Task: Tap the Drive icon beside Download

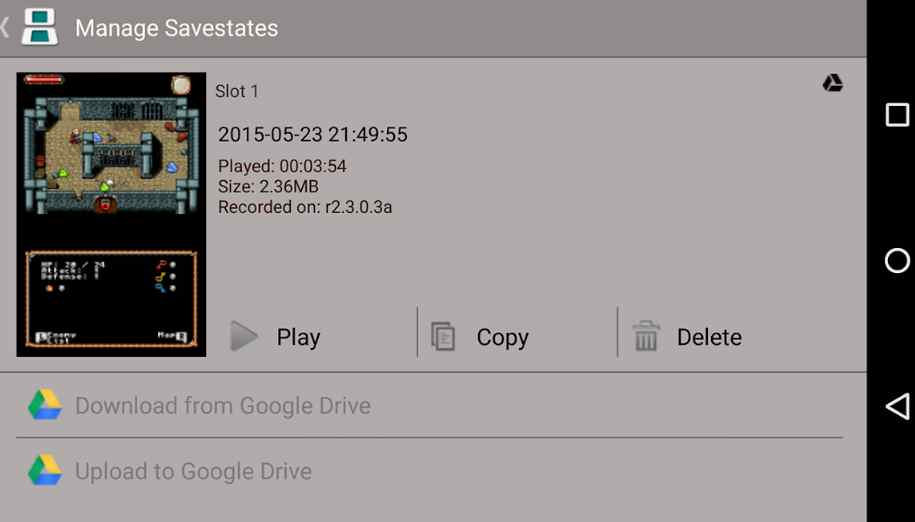Action: tap(45, 404)
